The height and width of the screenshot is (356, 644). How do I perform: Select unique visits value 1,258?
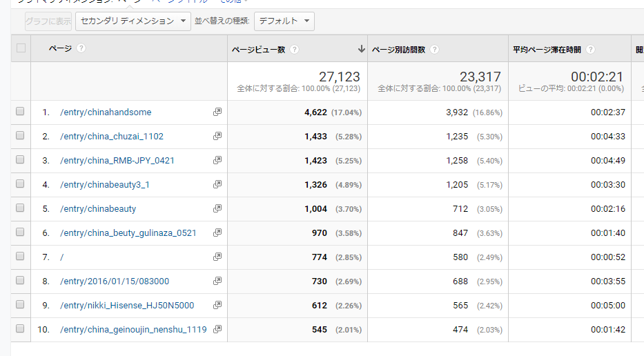pyautogui.click(x=457, y=161)
